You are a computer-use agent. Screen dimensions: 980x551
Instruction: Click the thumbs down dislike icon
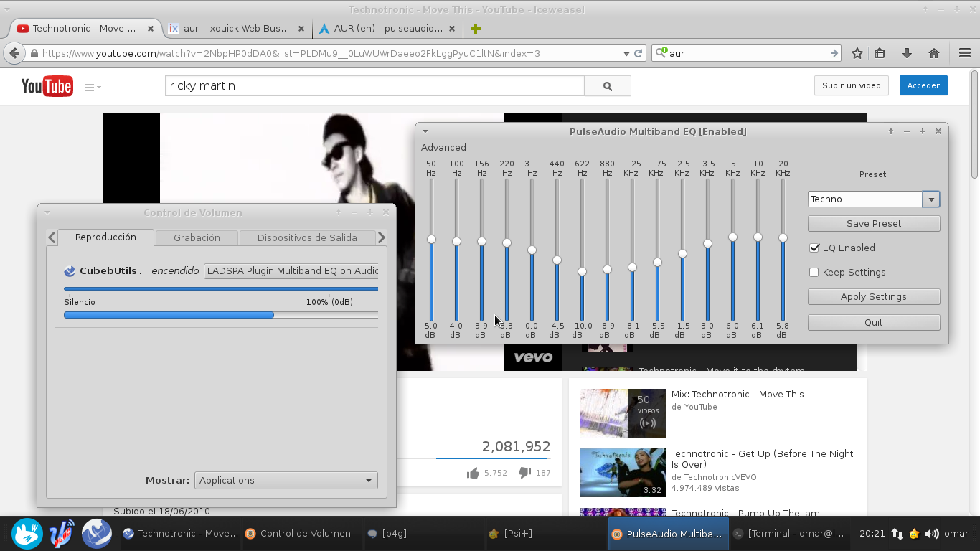point(524,472)
